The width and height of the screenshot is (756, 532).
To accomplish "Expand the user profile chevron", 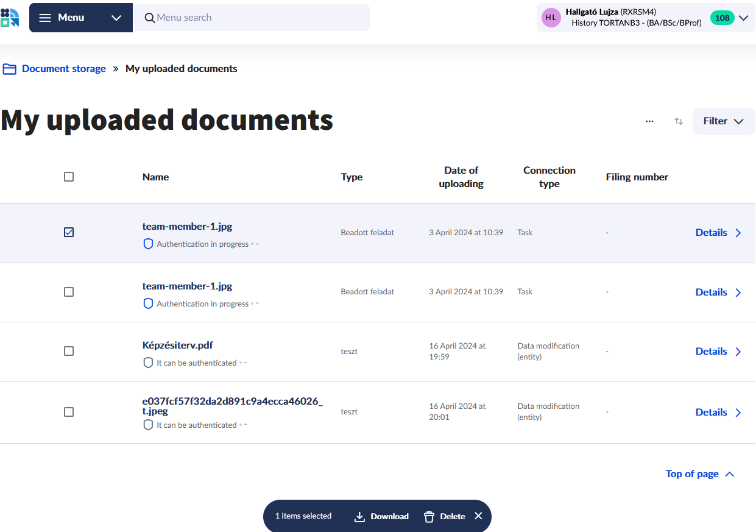I will 743,18.
